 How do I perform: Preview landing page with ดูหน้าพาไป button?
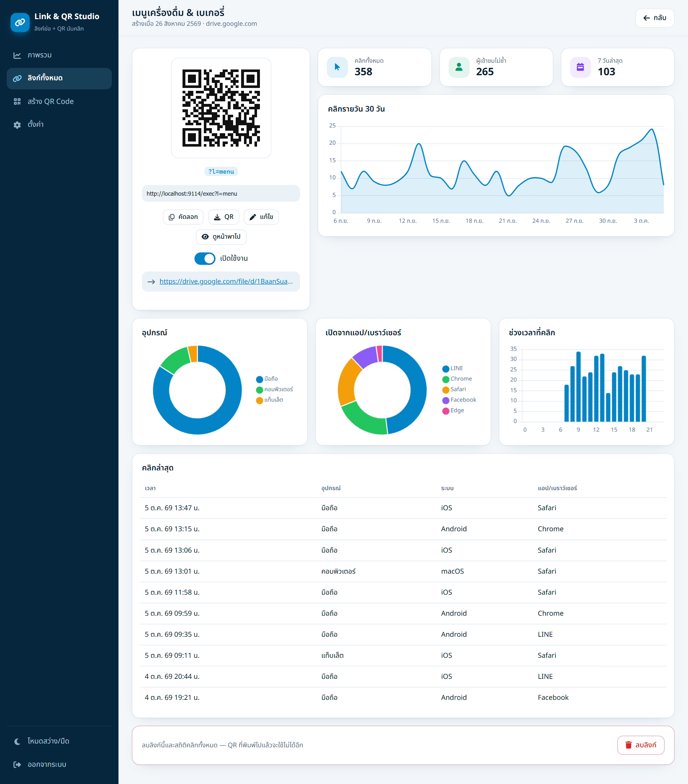click(221, 237)
